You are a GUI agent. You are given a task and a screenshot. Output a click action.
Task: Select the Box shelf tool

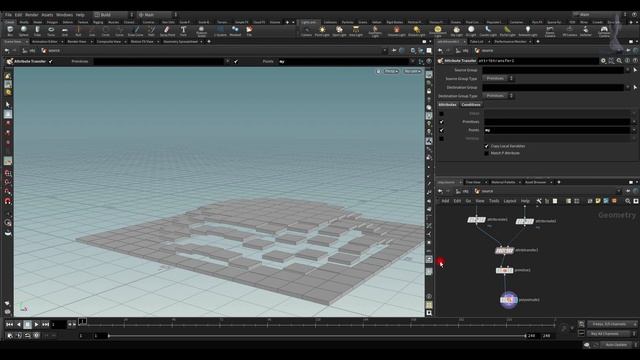(x=10, y=31)
